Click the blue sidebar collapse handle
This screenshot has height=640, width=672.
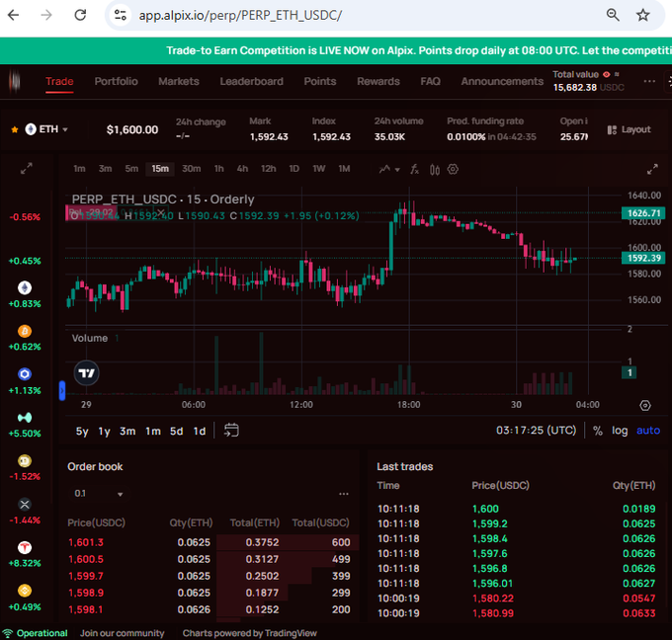pos(62,390)
